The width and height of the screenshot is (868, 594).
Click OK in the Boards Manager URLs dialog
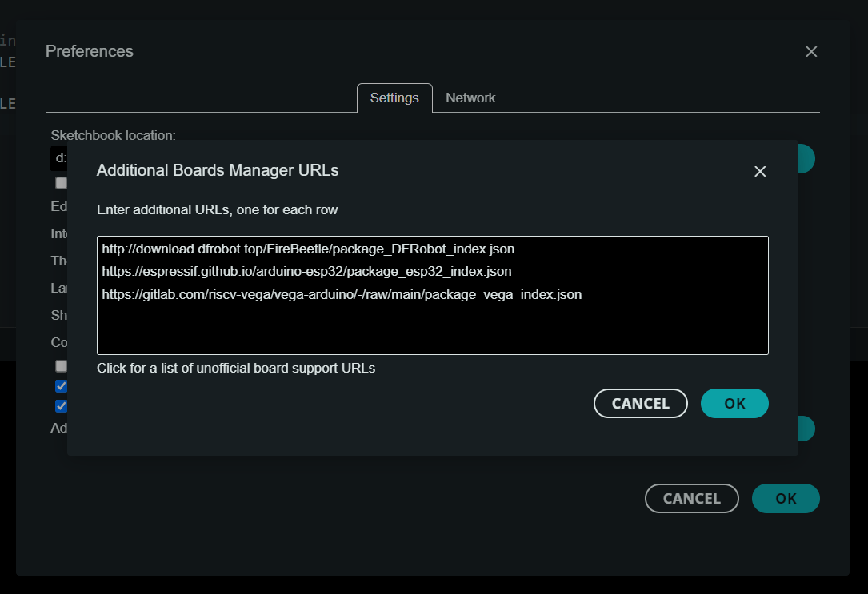(x=734, y=403)
